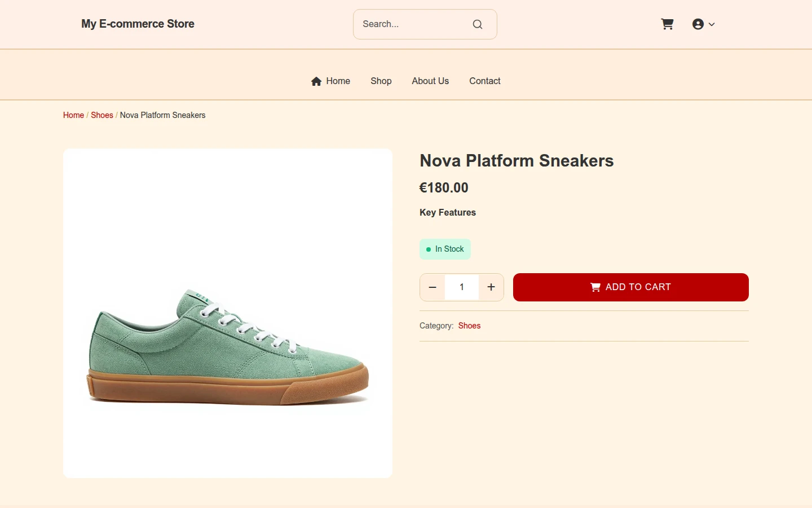Decrease quantity with the minus button

coord(433,287)
